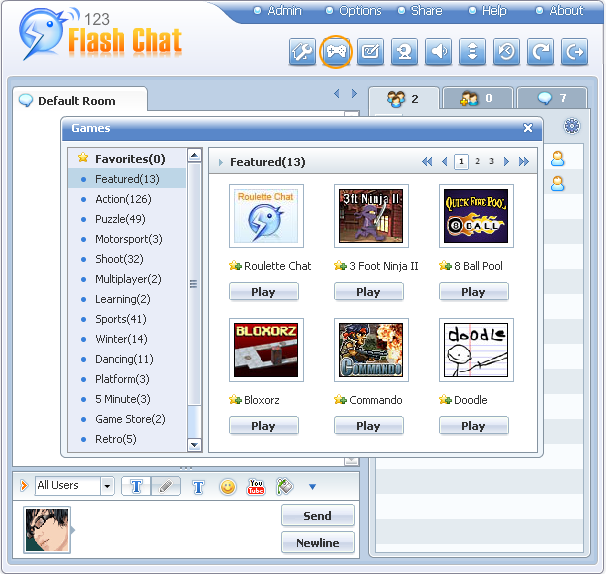The height and width of the screenshot is (574, 606).
Task: Click the category list scrollbar thumb
Action: point(194,284)
